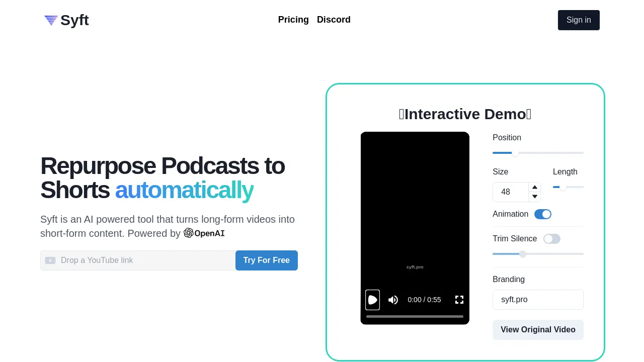Turn off the Animation toggle
The image size is (644, 362).
pyautogui.click(x=543, y=214)
